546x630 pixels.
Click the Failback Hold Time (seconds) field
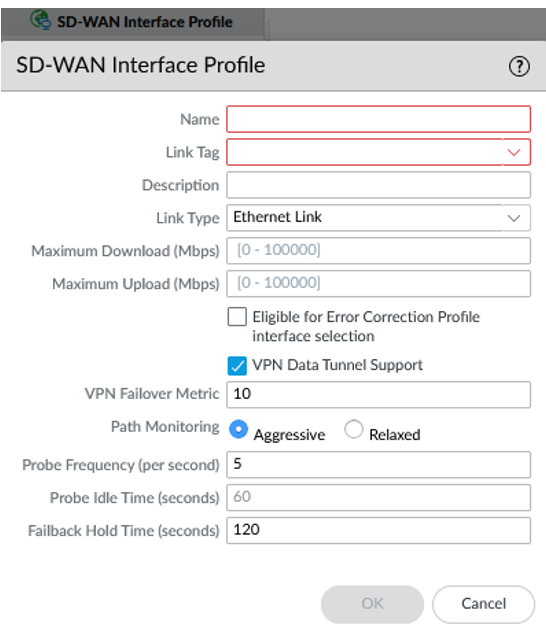[378, 530]
